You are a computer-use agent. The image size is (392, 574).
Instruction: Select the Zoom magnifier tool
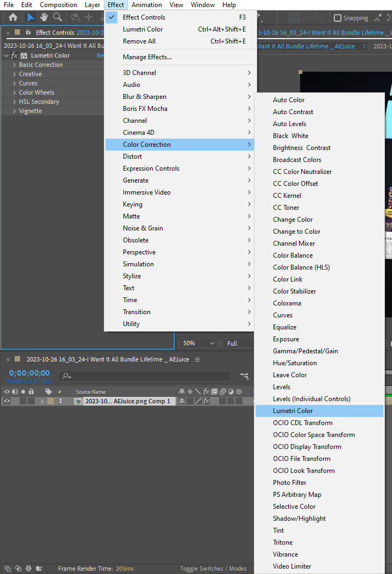[58, 17]
